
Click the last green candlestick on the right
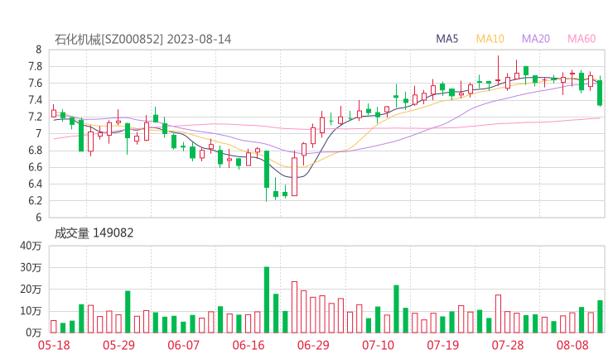pyautogui.click(x=600, y=93)
